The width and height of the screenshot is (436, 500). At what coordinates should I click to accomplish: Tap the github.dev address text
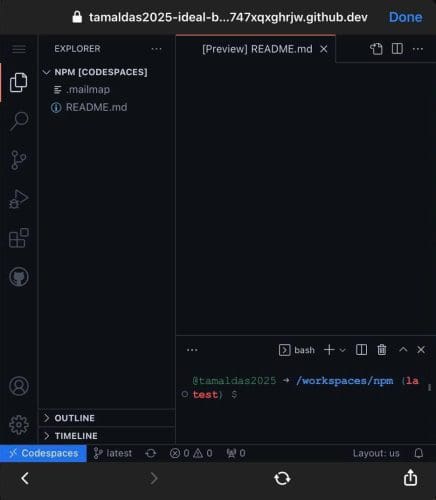228,17
